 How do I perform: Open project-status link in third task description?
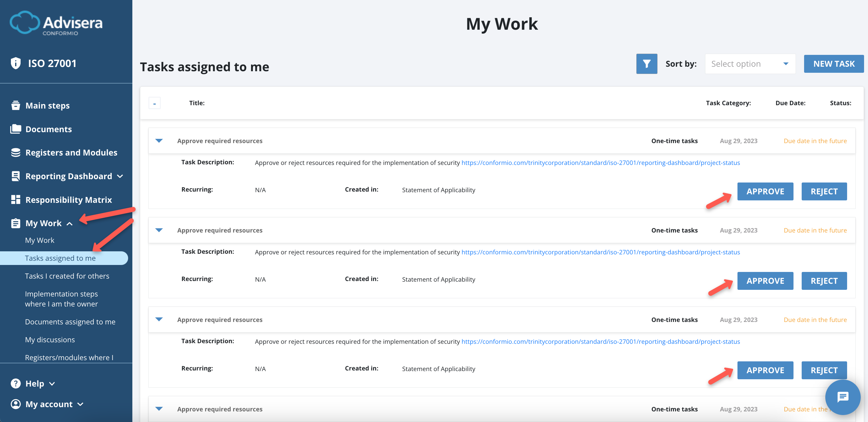(x=601, y=341)
